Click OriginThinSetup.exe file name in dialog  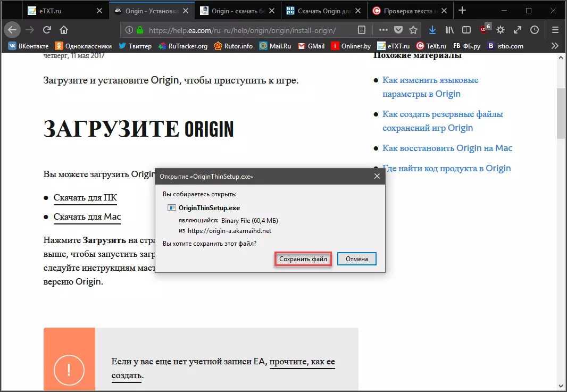coord(209,208)
